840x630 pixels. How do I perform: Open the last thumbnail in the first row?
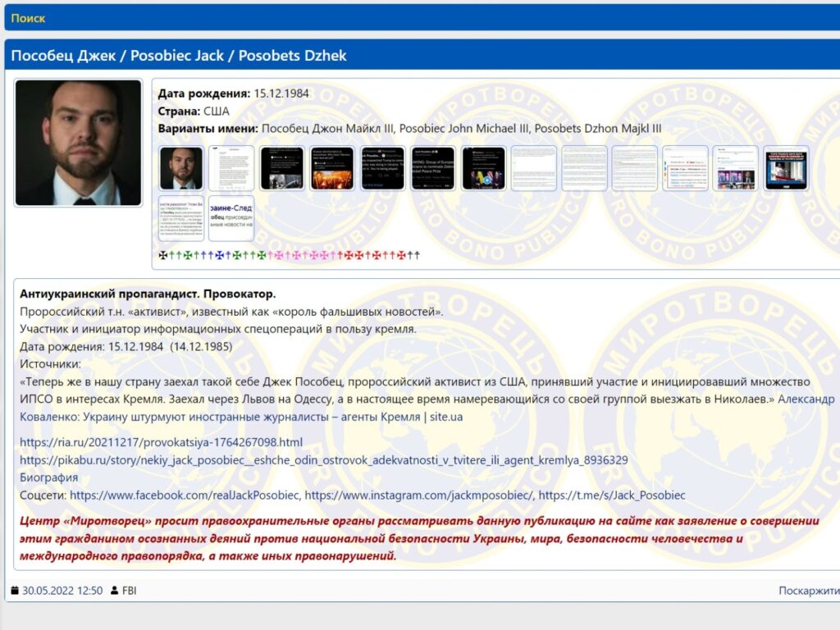(785, 168)
